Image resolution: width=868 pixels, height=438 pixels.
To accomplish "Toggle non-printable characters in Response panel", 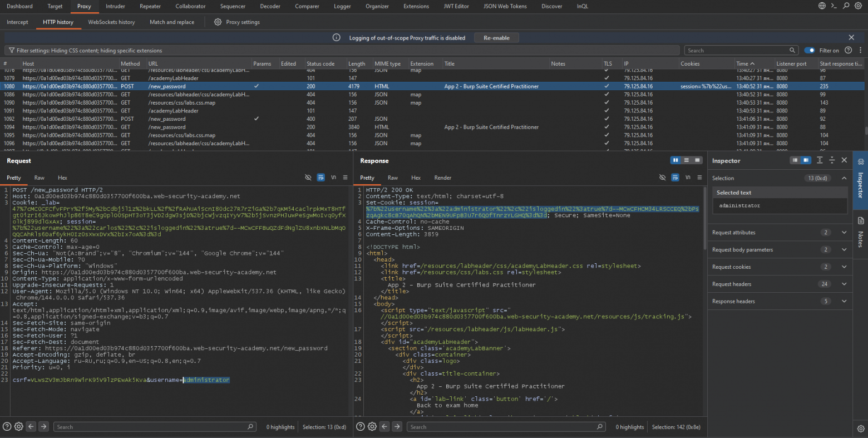I will coord(662,178).
